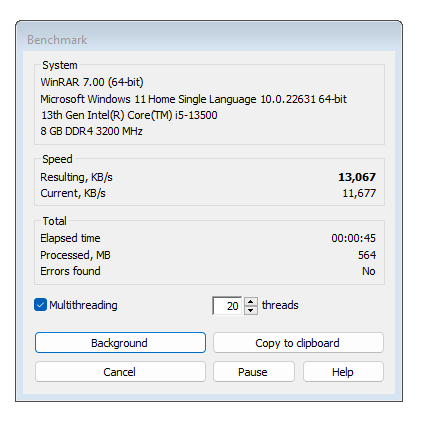Click the processed MB value 564

pos(367,255)
